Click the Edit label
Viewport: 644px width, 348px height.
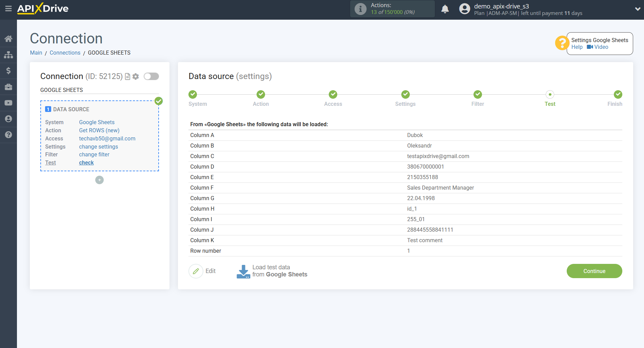pyautogui.click(x=210, y=271)
